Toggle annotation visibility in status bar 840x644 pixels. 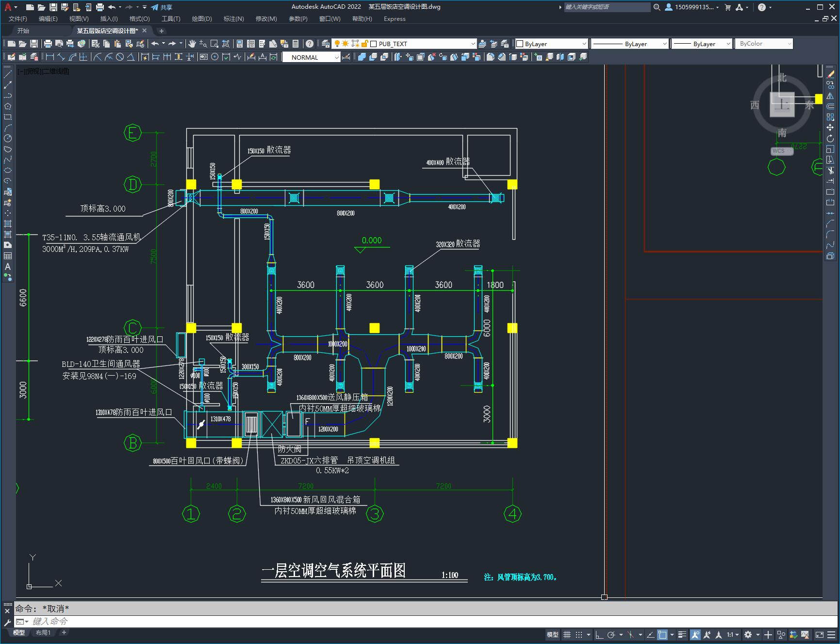click(695, 634)
